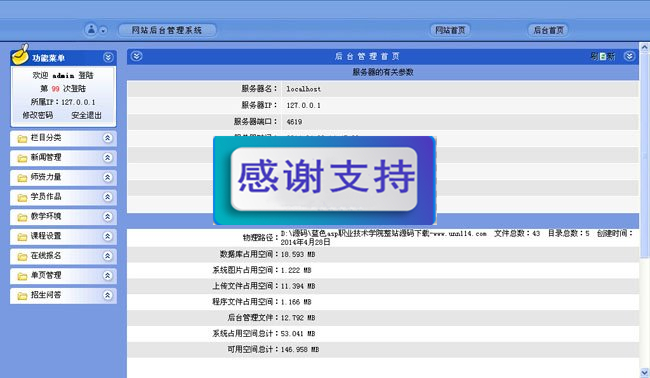Collapse chevron at right of 后台管理首页 header
The image size is (650, 378).
pos(629,56)
